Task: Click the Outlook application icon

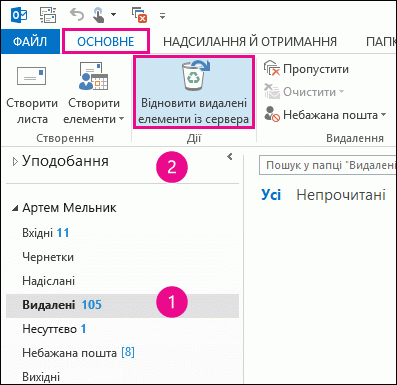Action: (x=19, y=15)
